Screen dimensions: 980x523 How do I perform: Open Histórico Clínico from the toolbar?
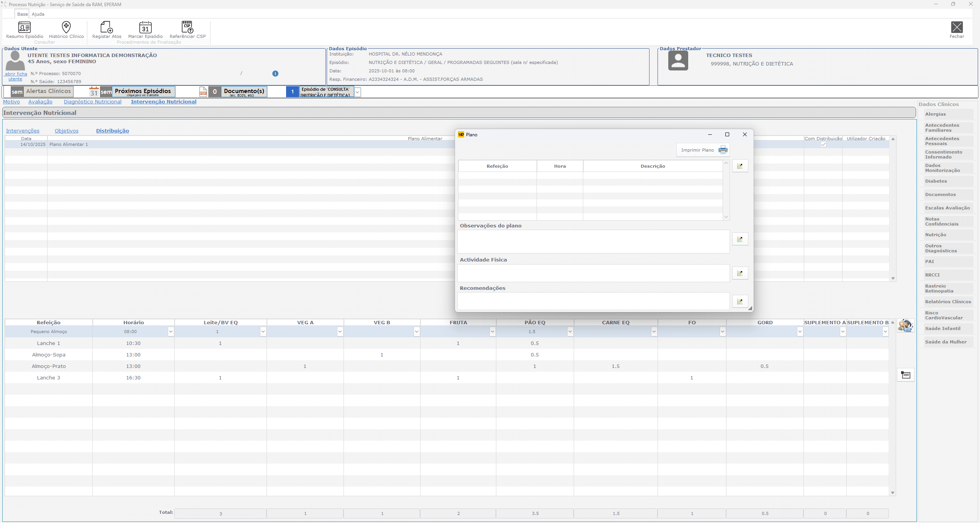(x=66, y=28)
